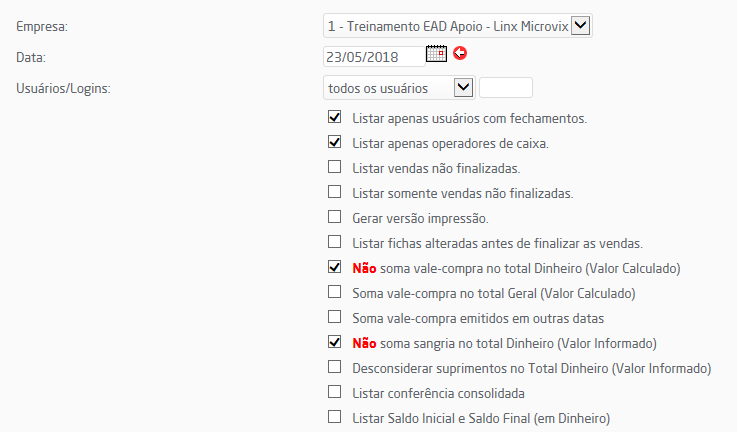Select the Empresa combo box 'Treinamento EAD Apoio'
This screenshot has width=737, height=432.
(457, 26)
